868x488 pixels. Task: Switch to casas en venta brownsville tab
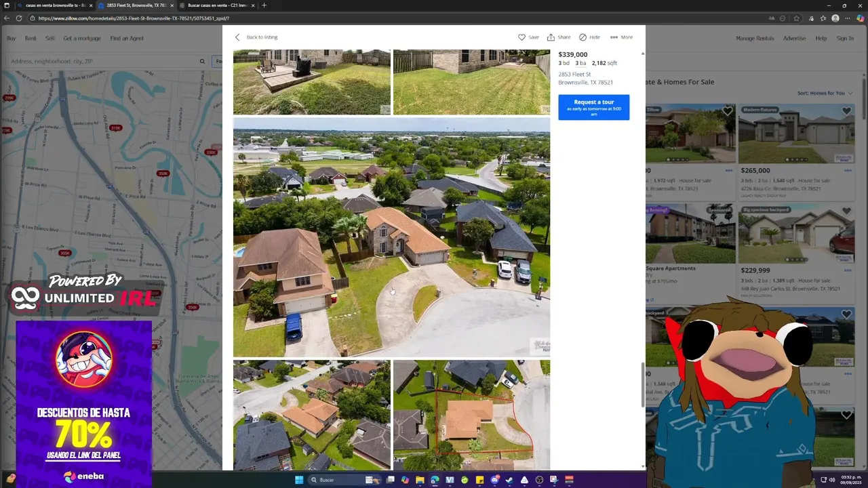[x=54, y=5]
